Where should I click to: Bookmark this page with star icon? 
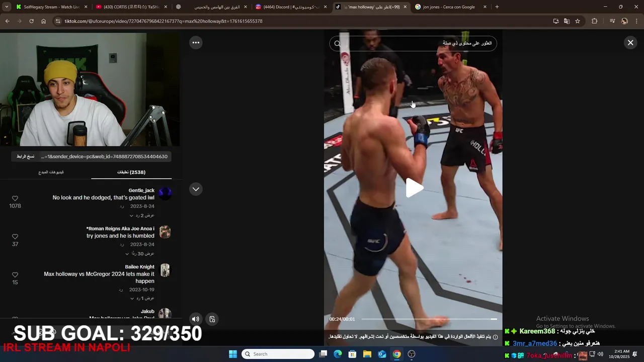(x=578, y=21)
